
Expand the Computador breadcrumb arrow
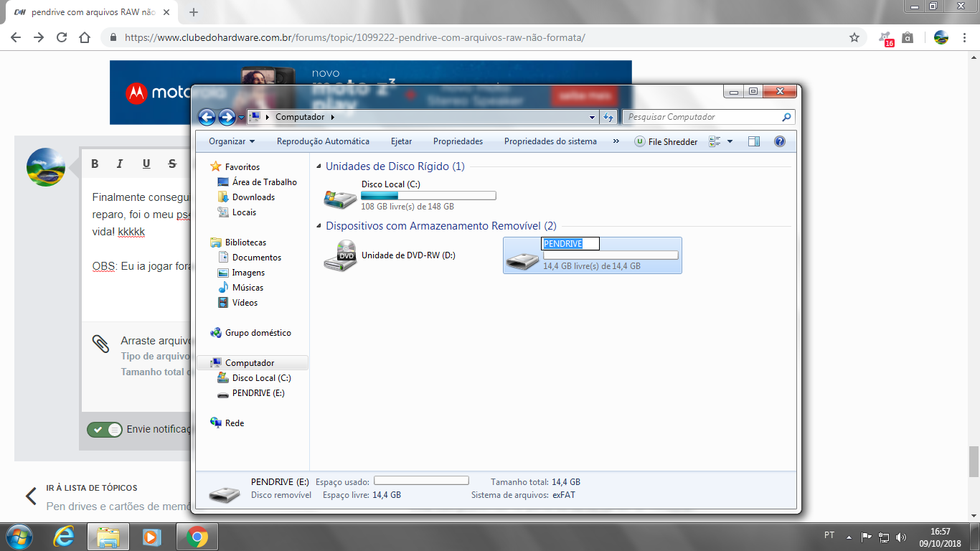tap(333, 117)
